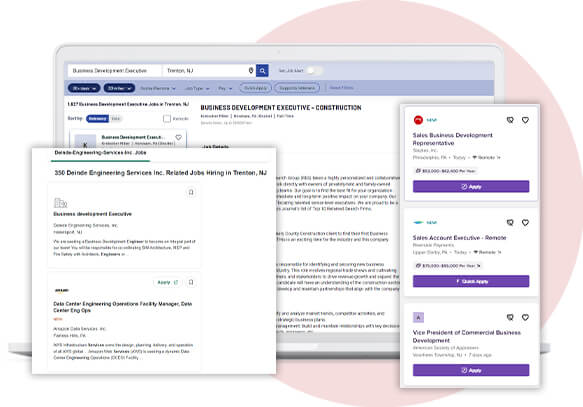Screen dimensions: 583x407
Task: Bookmark the Business development Executive card
Action: click(191, 192)
